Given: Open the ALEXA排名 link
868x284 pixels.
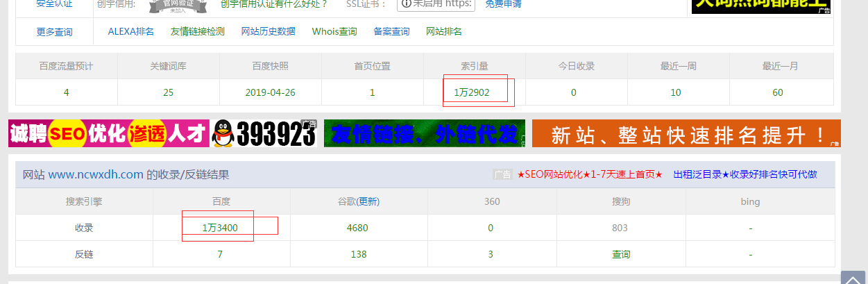Looking at the screenshot, I should tap(131, 31).
